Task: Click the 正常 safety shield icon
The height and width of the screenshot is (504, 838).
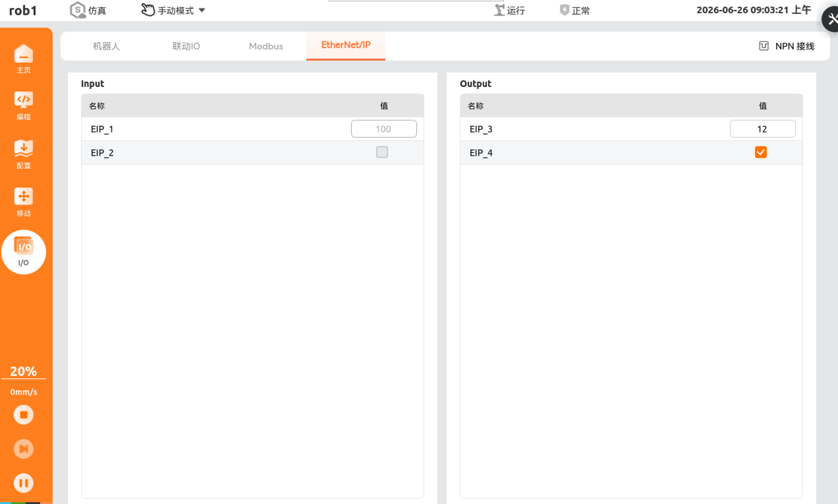Action: tap(564, 10)
